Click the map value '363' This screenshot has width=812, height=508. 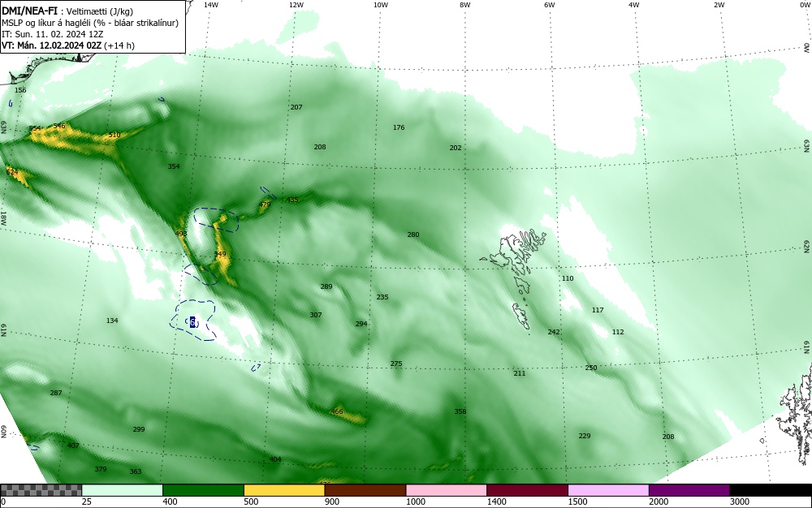(x=136, y=471)
